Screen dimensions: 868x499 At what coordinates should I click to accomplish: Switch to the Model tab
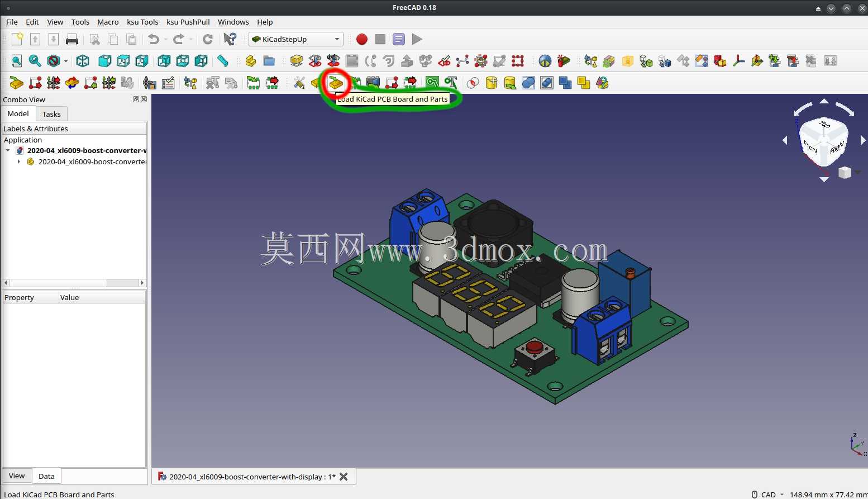tap(18, 113)
